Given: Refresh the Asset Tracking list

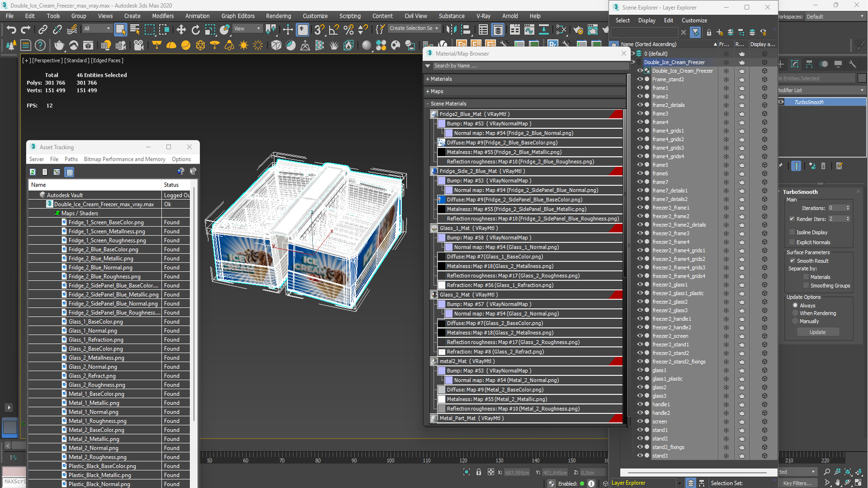Looking at the screenshot, I should [33, 172].
